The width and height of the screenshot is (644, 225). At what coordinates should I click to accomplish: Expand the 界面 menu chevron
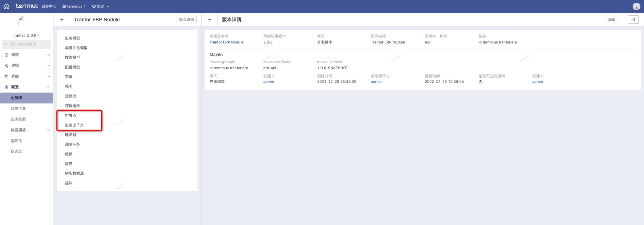point(49,76)
